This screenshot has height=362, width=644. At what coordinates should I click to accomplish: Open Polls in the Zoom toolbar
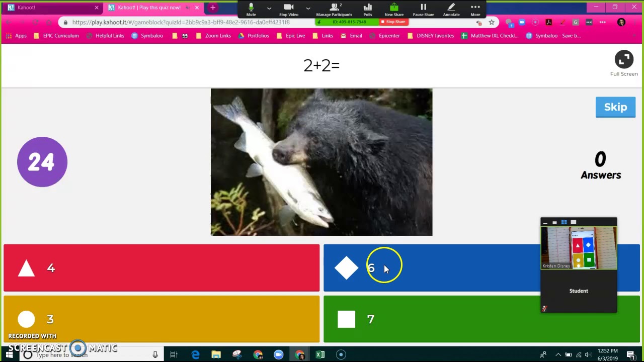(x=368, y=9)
